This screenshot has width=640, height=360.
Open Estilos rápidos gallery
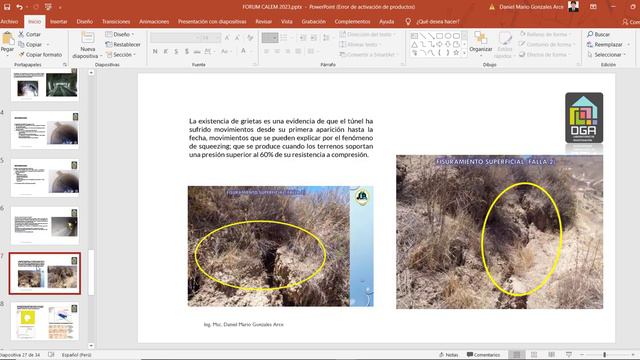(x=504, y=45)
